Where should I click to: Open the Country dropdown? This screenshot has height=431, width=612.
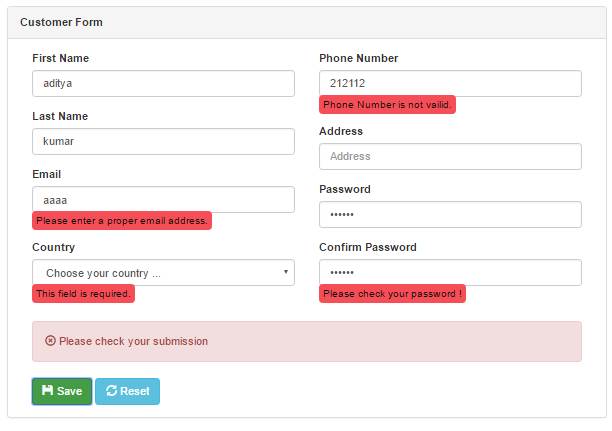pos(163,272)
